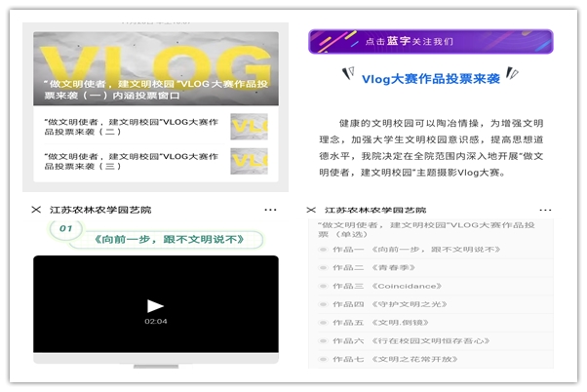This screenshot has width=587, height=392.
Task: Click title 《向前一步，跟不文明说不》 above video
Action: [169, 239]
